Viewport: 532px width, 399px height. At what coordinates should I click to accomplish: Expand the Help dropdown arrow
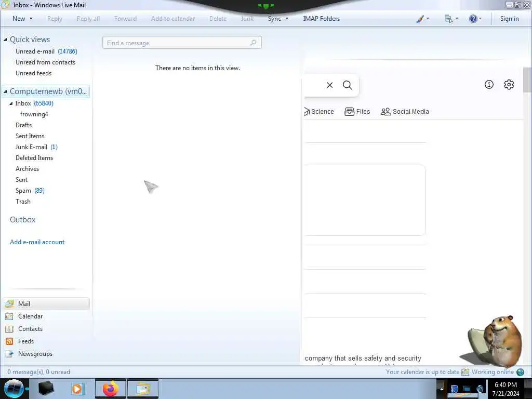[480, 19]
